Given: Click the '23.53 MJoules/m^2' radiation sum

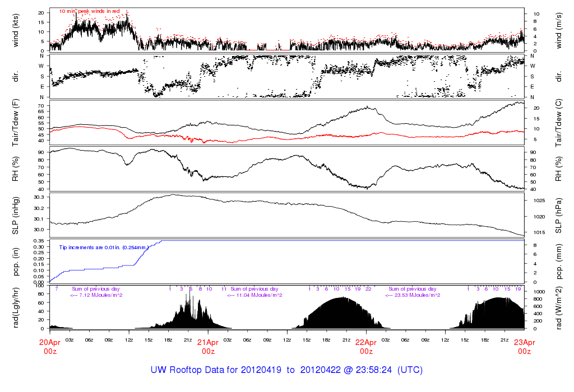Looking at the screenshot, I should pyautogui.click(x=417, y=295).
